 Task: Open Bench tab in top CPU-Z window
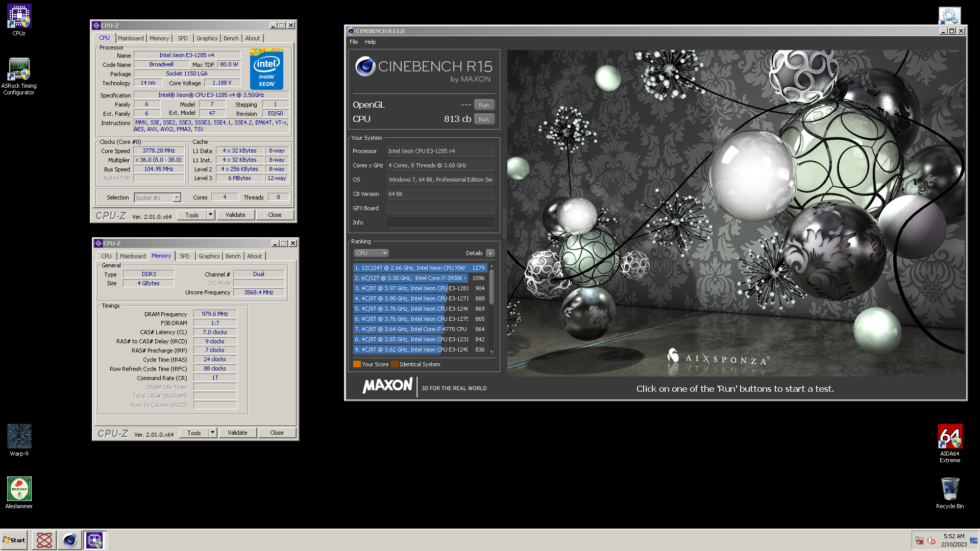tap(231, 38)
